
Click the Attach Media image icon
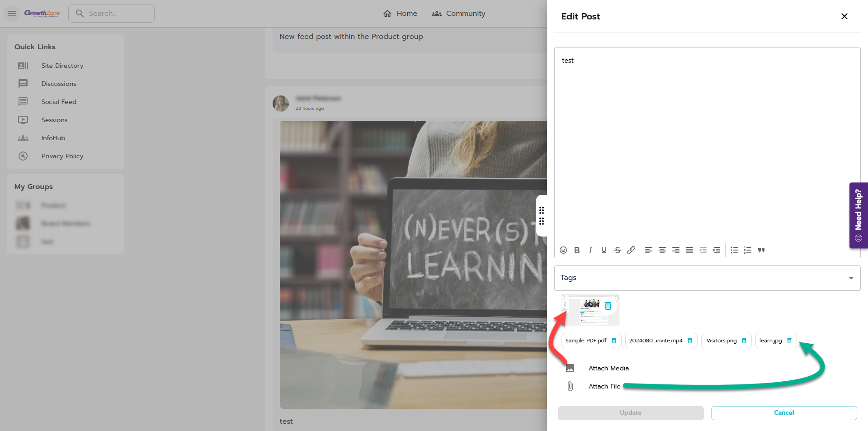tap(570, 368)
